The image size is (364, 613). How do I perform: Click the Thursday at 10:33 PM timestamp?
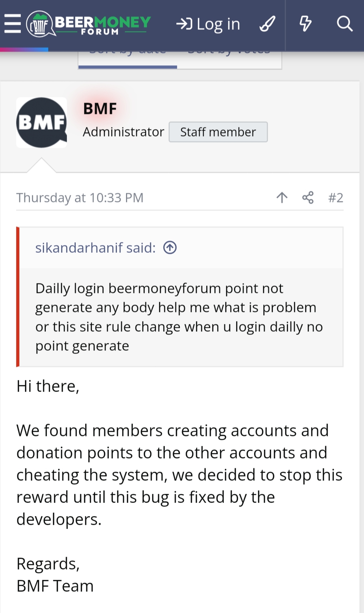80,198
